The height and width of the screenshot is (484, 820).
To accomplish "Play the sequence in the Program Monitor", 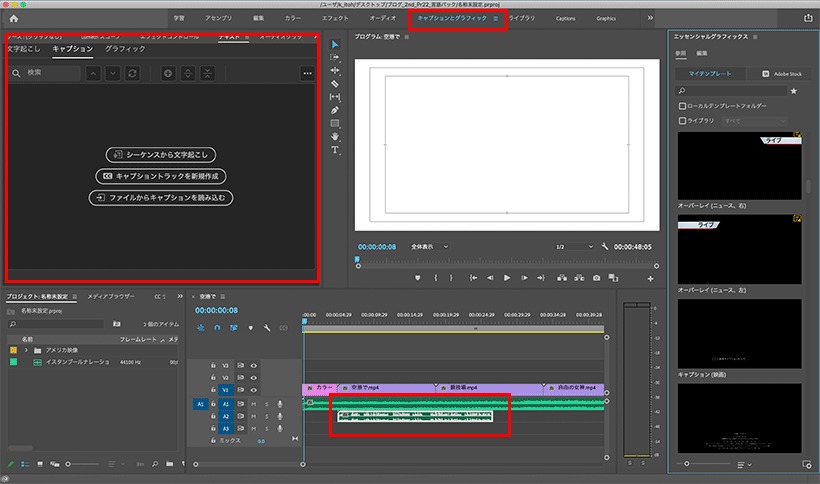I will pos(507,278).
